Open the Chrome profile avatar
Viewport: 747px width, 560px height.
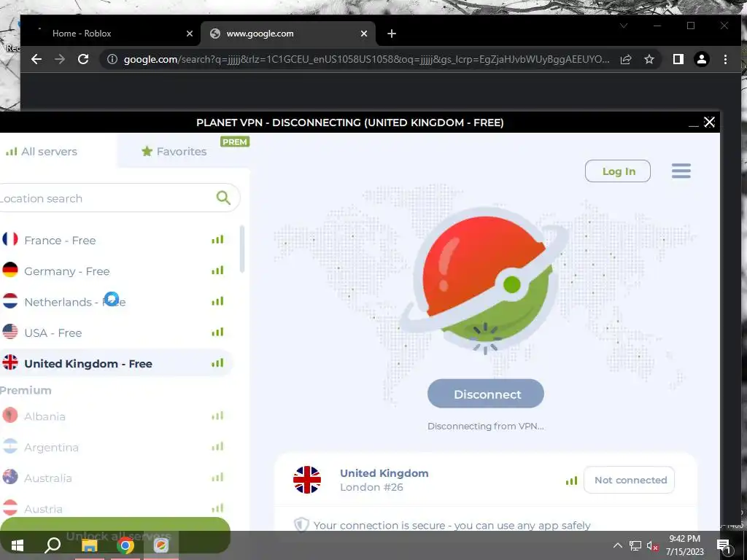(x=701, y=59)
